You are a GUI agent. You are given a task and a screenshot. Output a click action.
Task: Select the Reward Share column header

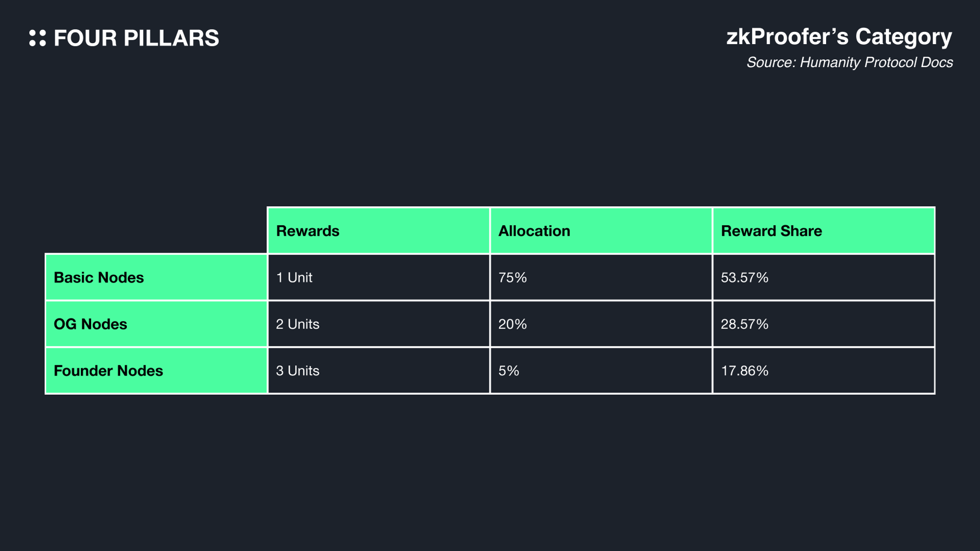click(771, 231)
